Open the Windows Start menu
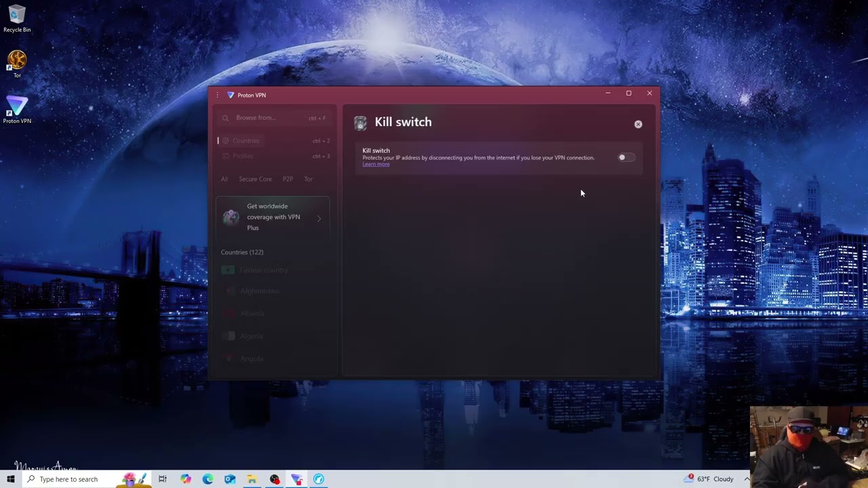The width and height of the screenshot is (868, 488). point(10,479)
